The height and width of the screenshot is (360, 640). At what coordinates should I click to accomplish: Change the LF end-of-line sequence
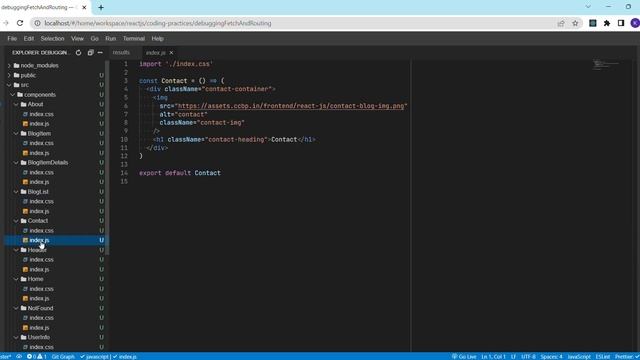click(513, 357)
